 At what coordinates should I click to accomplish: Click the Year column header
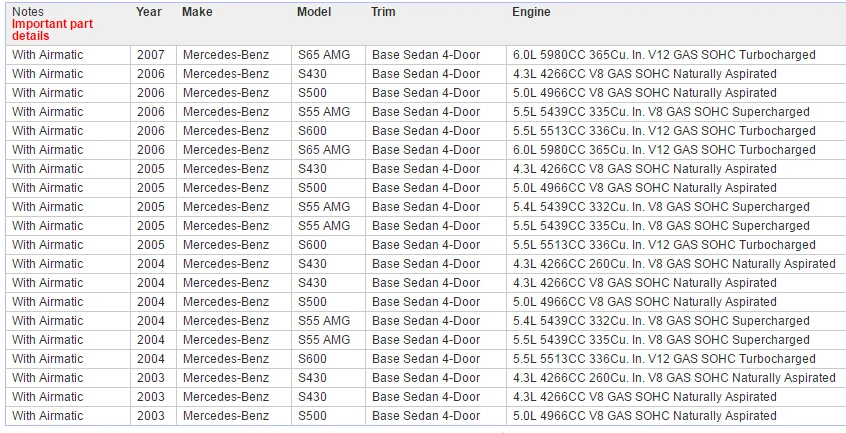click(148, 12)
